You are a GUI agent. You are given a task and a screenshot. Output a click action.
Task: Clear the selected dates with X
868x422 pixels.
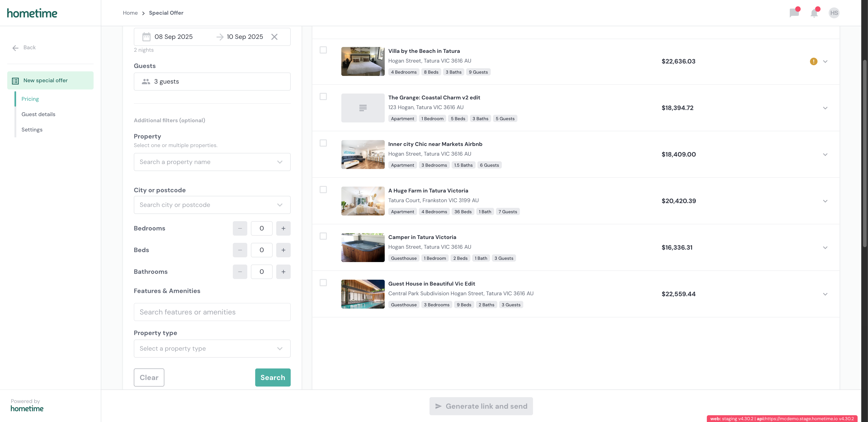click(274, 37)
